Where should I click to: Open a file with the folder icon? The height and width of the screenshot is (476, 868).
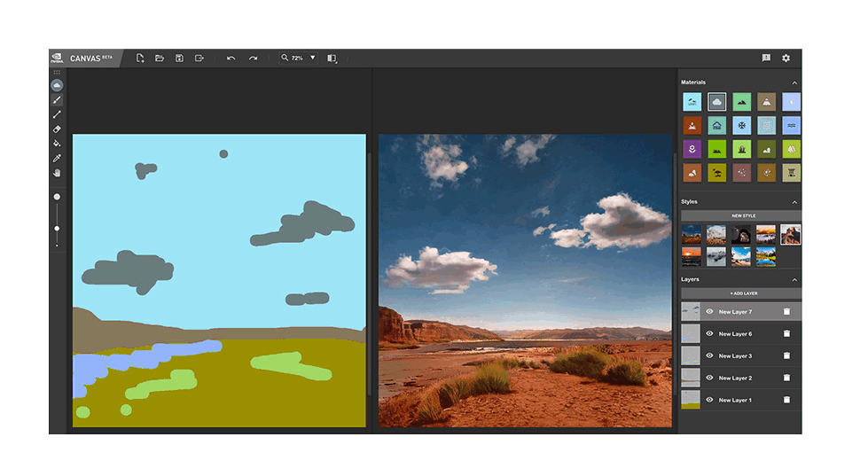pyautogui.click(x=160, y=59)
